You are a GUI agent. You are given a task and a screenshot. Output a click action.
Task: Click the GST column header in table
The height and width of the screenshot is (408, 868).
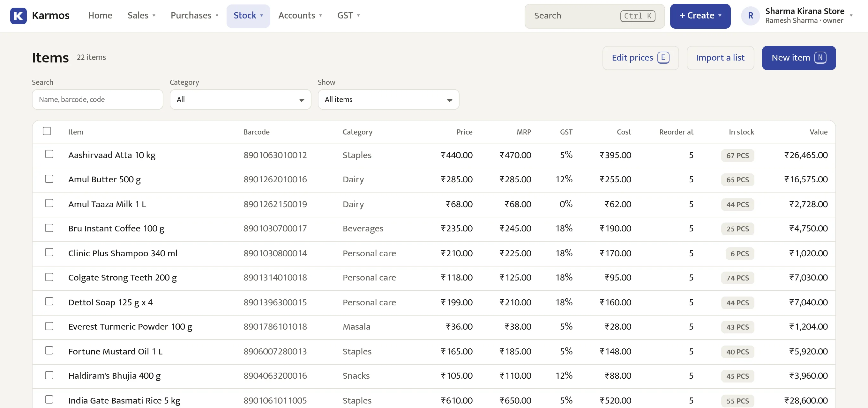[566, 132]
